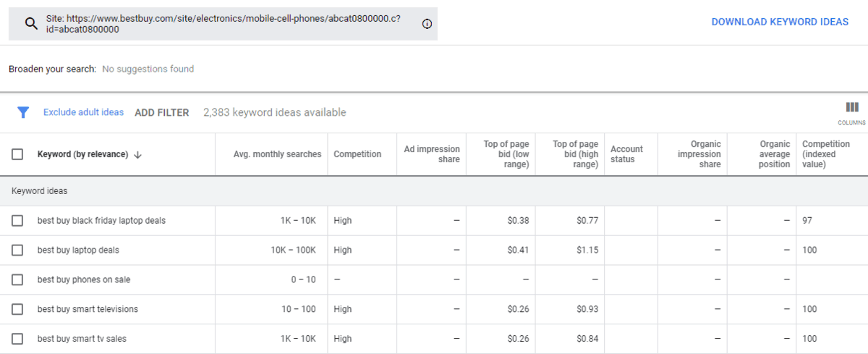Click the 0 – 10 monthly searches value
This screenshot has width=868, height=354.
point(303,279)
